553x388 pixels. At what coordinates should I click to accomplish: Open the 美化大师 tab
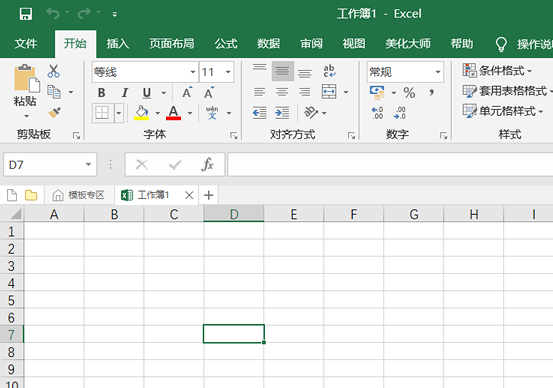pos(408,44)
